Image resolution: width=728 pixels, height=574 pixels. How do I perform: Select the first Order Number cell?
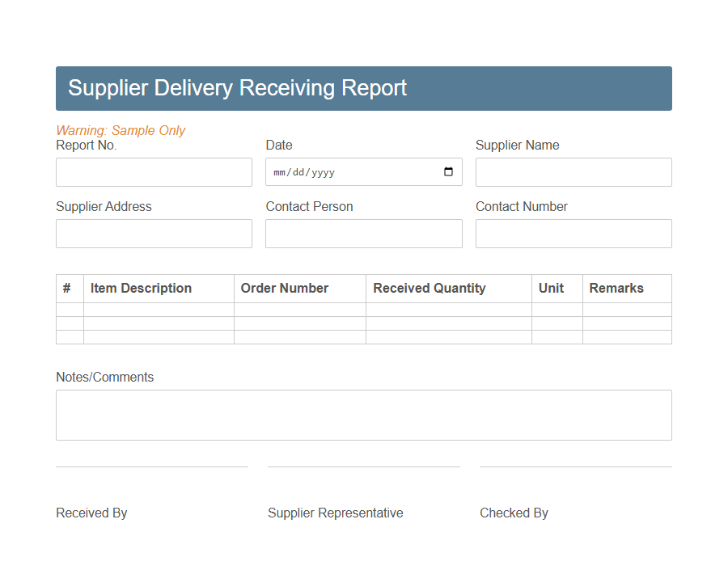299,308
